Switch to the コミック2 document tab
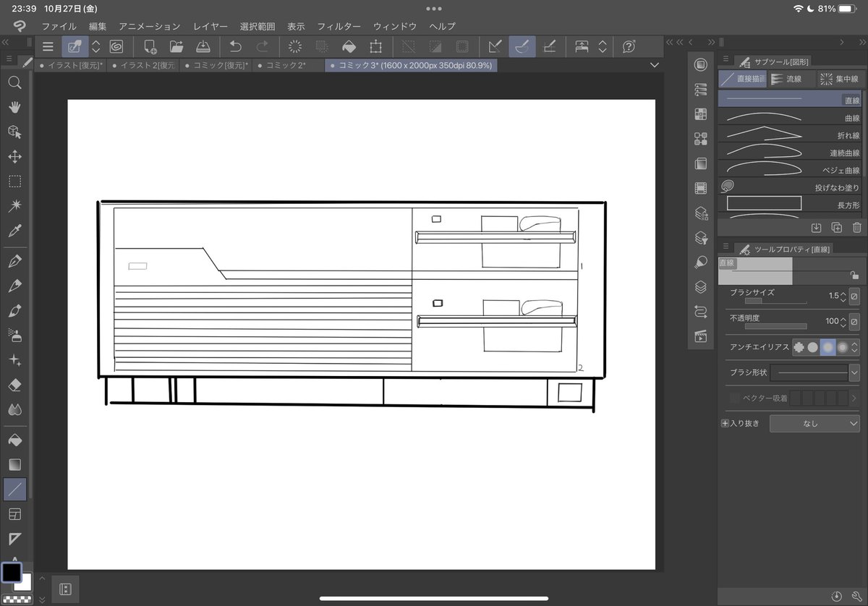The height and width of the screenshot is (606, 868). click(286, 65)
